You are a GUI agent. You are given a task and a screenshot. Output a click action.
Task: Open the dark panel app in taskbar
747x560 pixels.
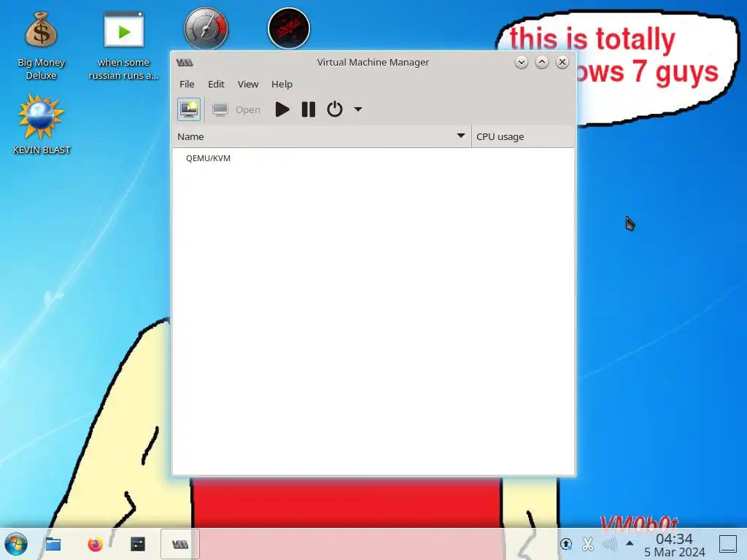coord(138,544)
